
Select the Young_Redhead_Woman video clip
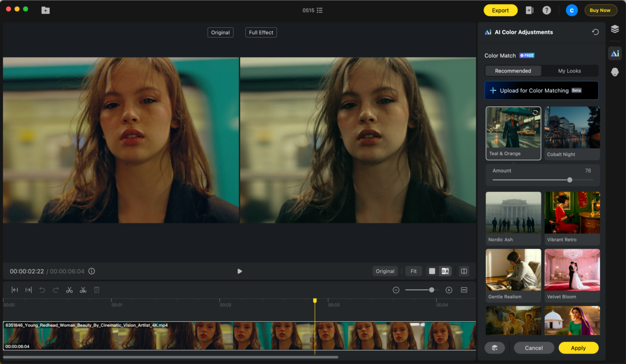(239, 336)
